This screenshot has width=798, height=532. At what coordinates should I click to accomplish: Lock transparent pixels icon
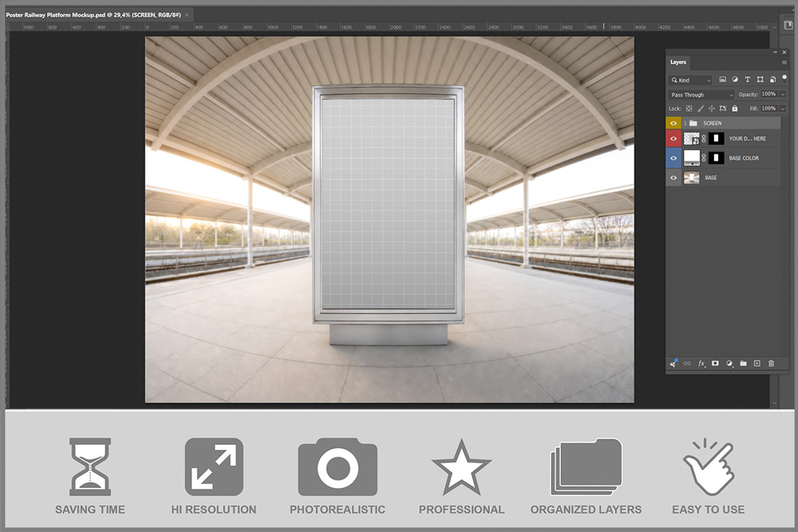[x=689, y=108]
